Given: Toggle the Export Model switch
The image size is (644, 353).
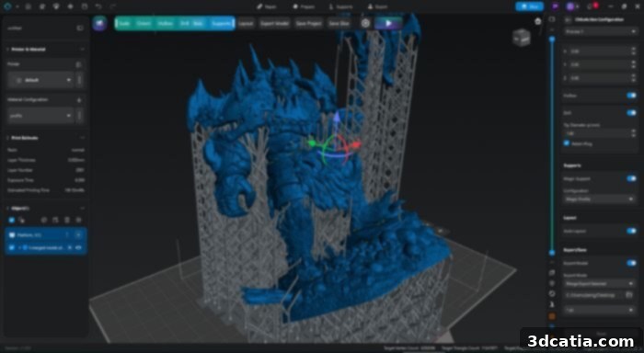Looking at the screenshot, I should point(631,263).
